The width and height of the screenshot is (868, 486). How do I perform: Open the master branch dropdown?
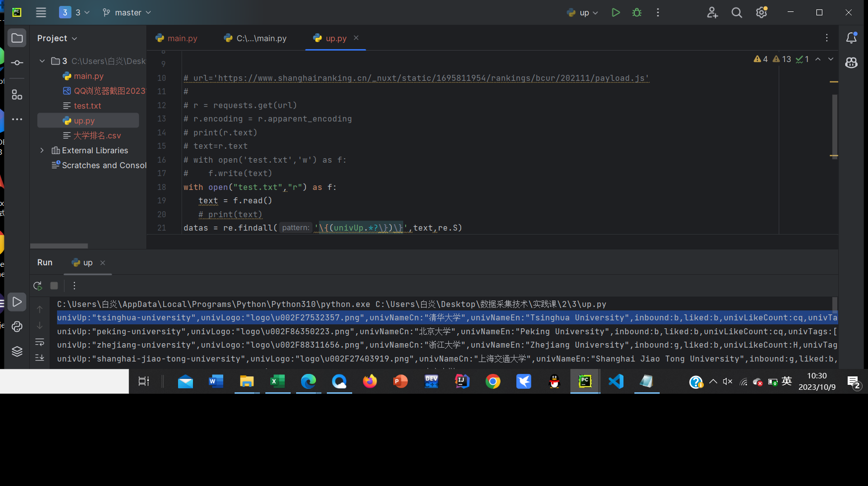point(126,12)
